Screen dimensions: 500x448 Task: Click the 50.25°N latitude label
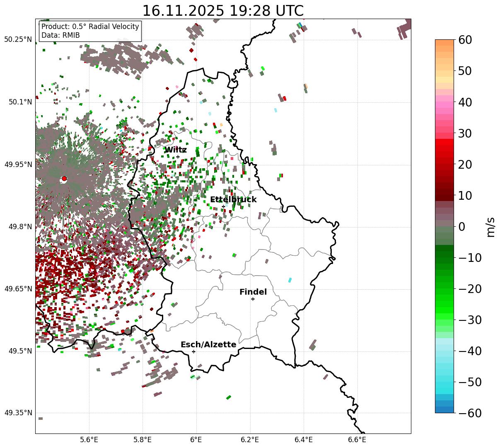click(x=18, y=39)
